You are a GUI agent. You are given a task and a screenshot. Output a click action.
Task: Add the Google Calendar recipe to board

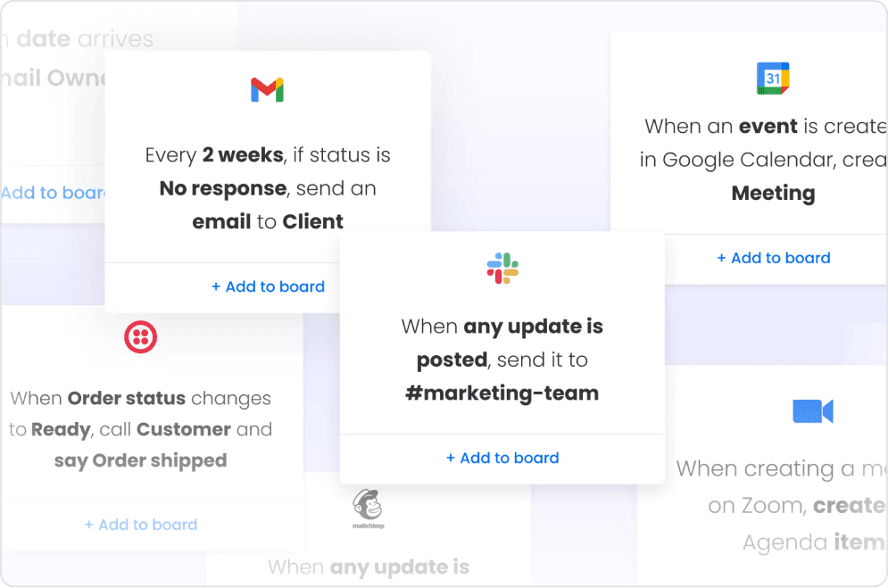(x=774, y=258)
